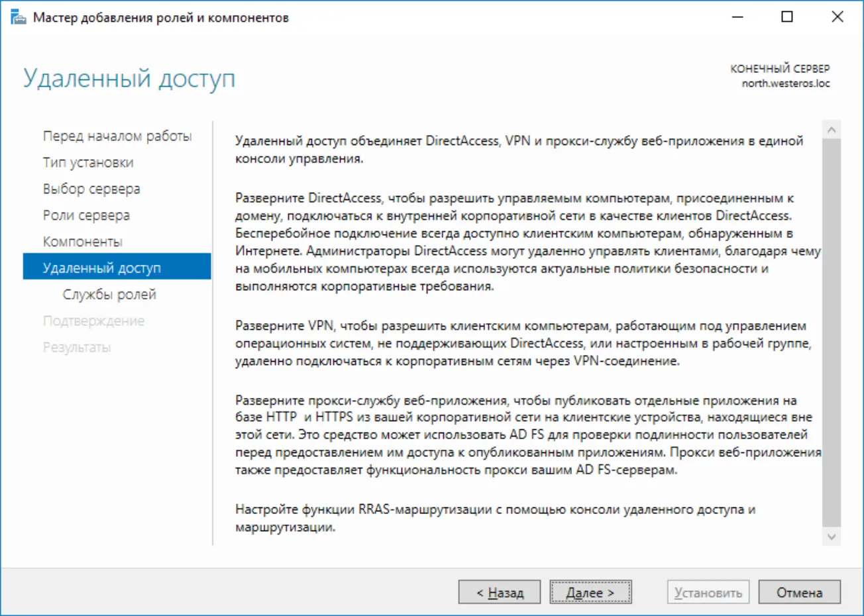Click the 'КОНЕЧНЫЙ СЕРВЕР' label
The height and width of the screenshot is (616, 864).
[780, 69]
